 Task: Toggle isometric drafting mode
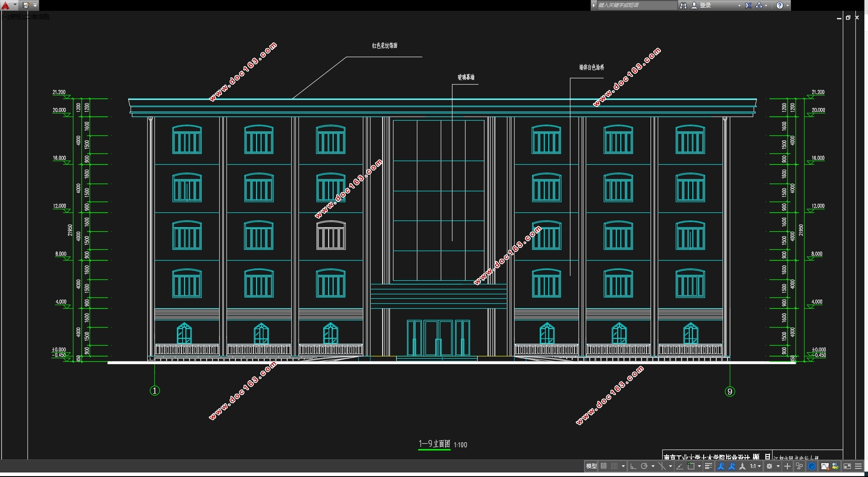tap(662, 466)
